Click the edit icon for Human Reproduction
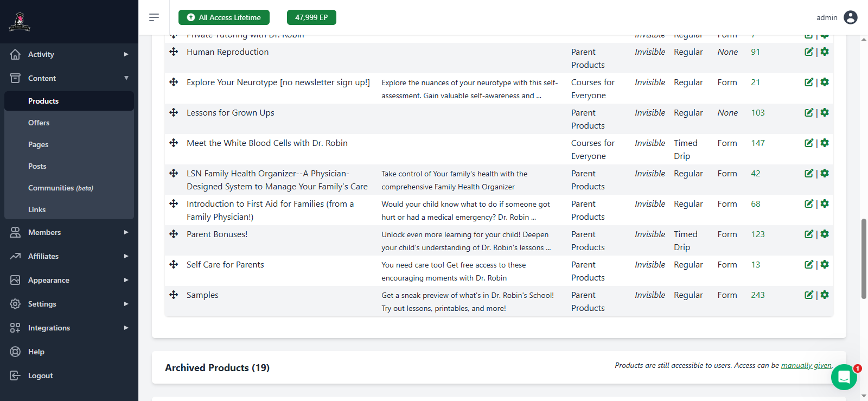 click(x=808, y=52)
